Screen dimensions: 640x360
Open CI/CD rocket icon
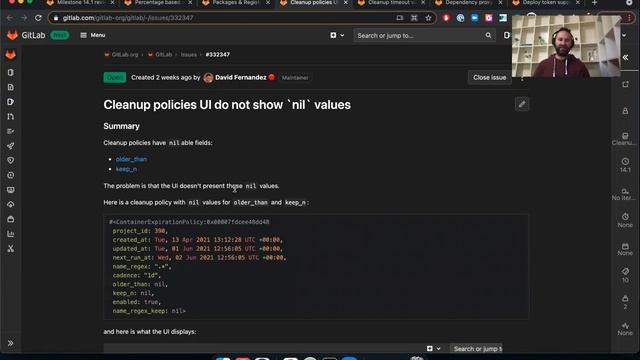11,146
